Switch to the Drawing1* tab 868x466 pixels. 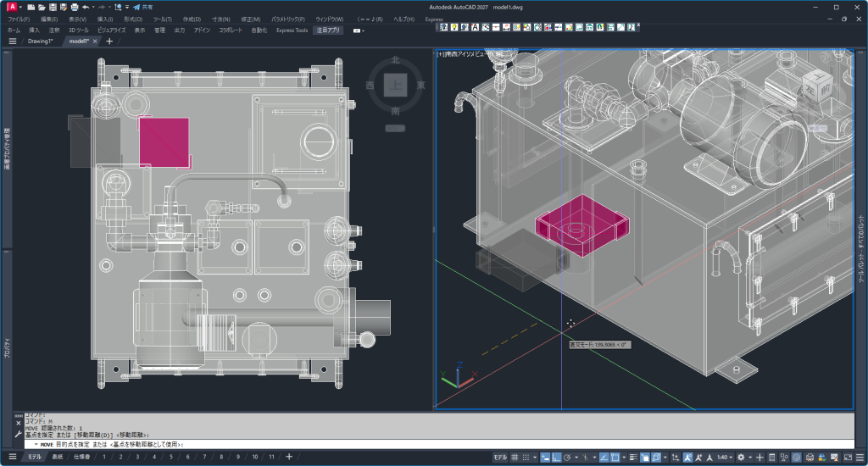point(40,41)
